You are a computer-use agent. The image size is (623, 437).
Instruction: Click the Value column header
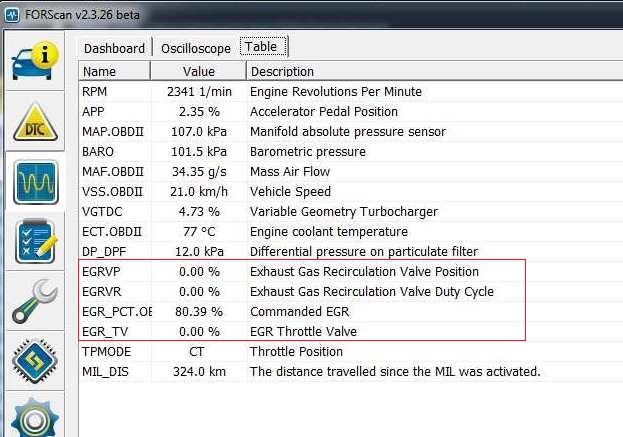click(x=199, y=71)
